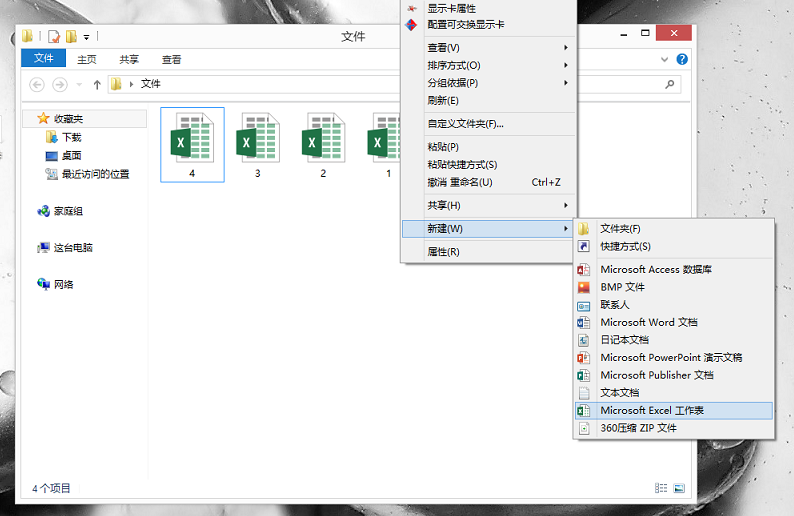Create new Microsoft Access 数据库
Image resolution: width=794 pixels, height=516 pixels.
674,269
